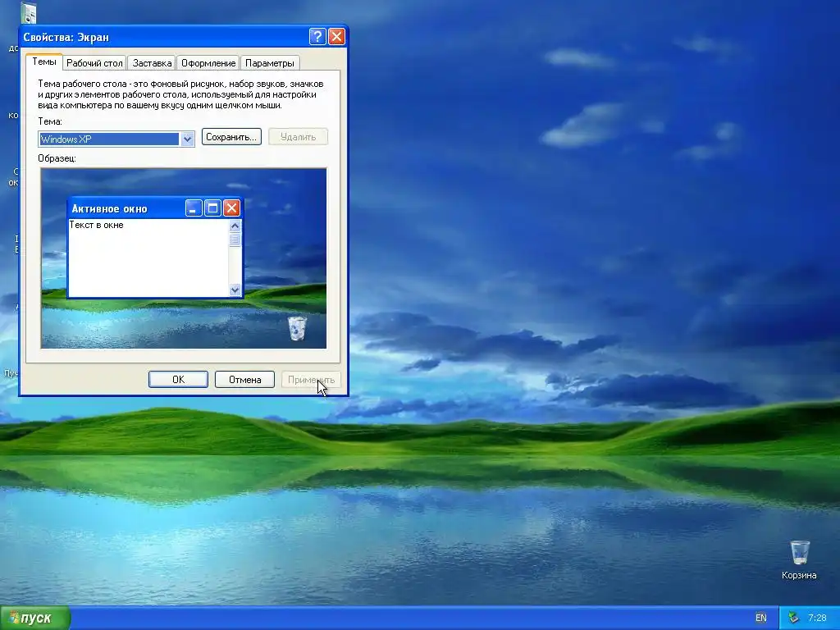This screenshot has height=630, width=840.
Task: Open the Заставка tab
Action: pyautogui.click(x=152, y=63)
